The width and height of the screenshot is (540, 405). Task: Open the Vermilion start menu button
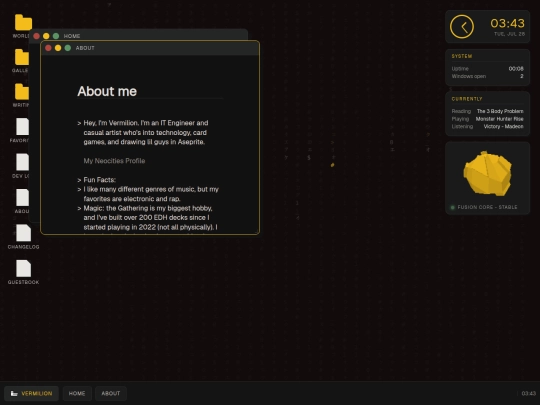pos(31,393)
